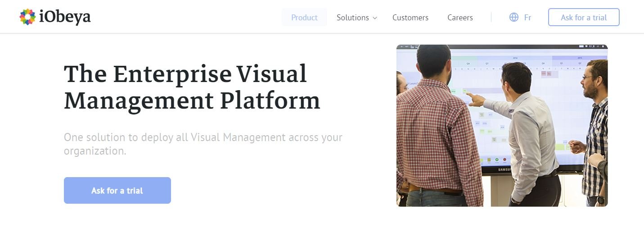
Task: Click the iObeya wordmark text
Action: point(65,17)
